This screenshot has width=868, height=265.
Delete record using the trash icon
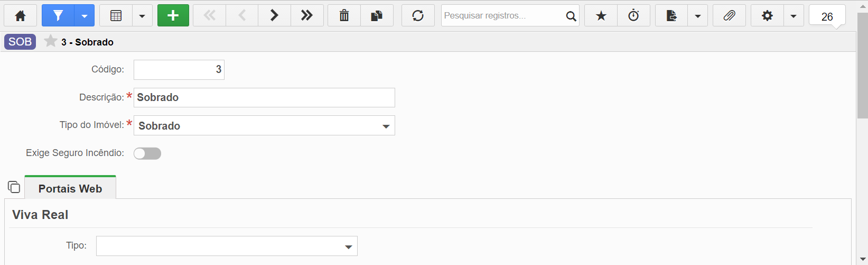click(x=344, y=16)
